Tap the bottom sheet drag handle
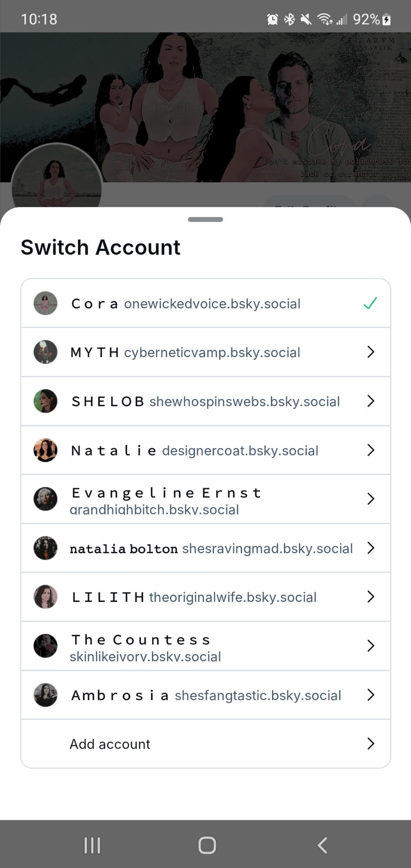The height and width of the screenshot is (868, 411). pos(205,220)
